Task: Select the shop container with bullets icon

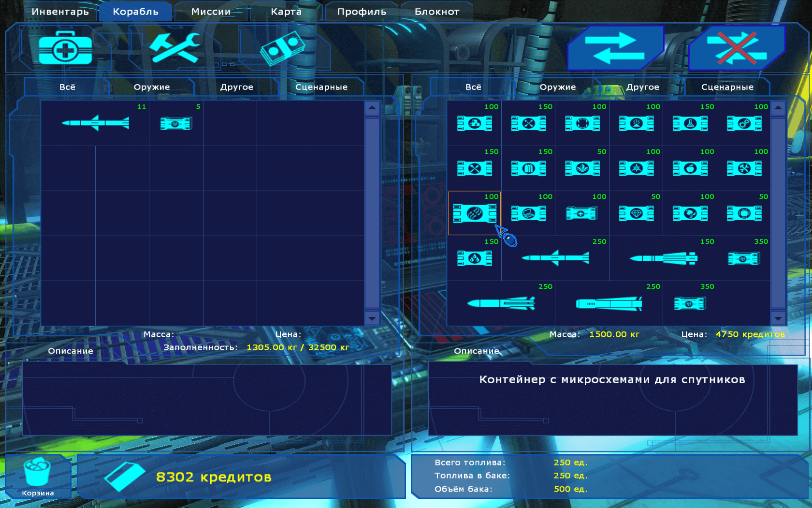Action: point(528,168)
